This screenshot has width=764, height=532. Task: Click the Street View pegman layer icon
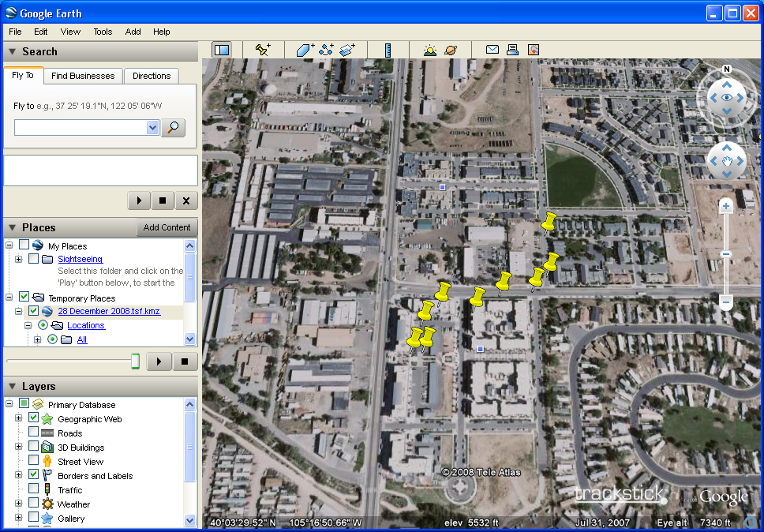(x=47, y=462)
